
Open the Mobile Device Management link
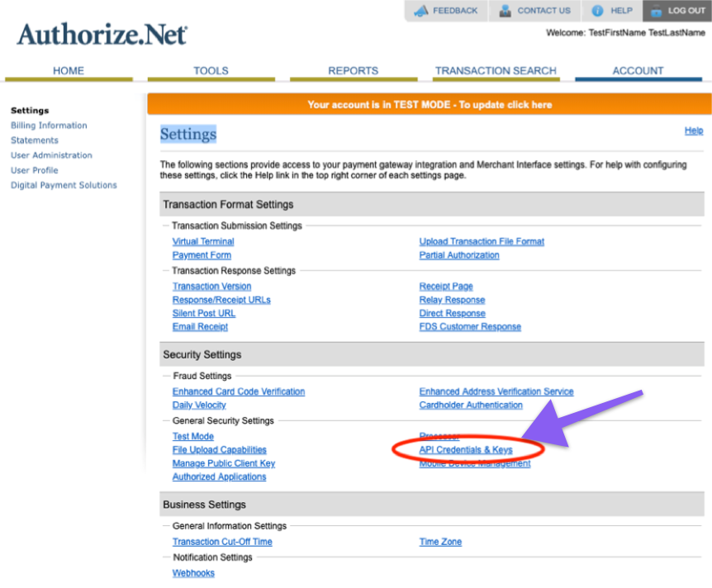(x=475, y=463)
